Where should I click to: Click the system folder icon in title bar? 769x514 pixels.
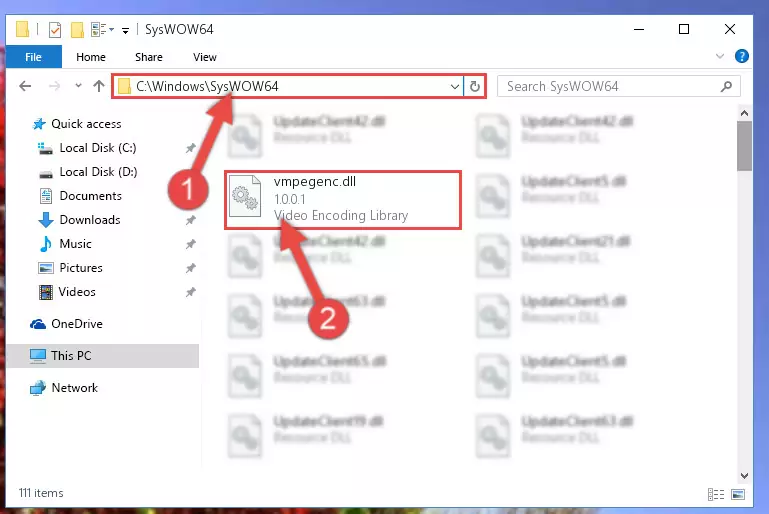point(22,29)
